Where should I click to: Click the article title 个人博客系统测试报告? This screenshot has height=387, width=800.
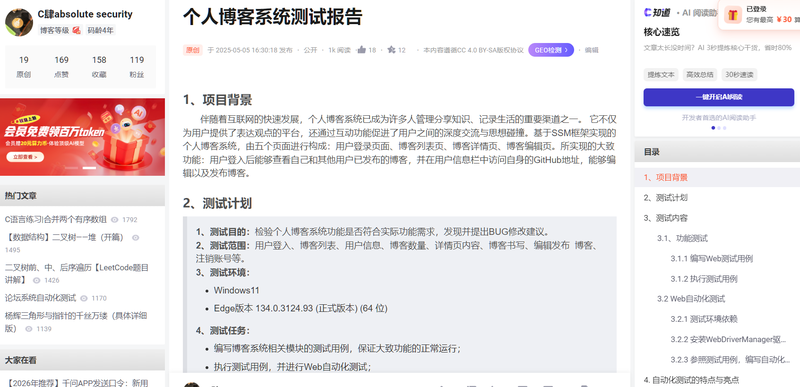click(273, 17)
